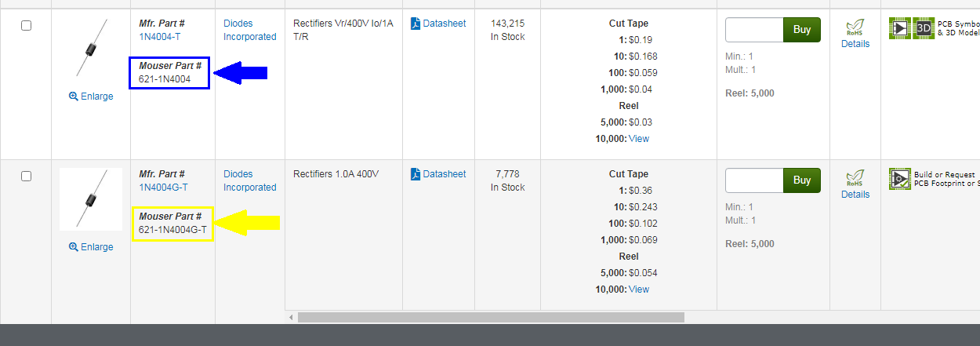The width and height of the screenshot is (980, 346).
Task: Click the horizontal scrollbar thumb
Action: (491, 317)
